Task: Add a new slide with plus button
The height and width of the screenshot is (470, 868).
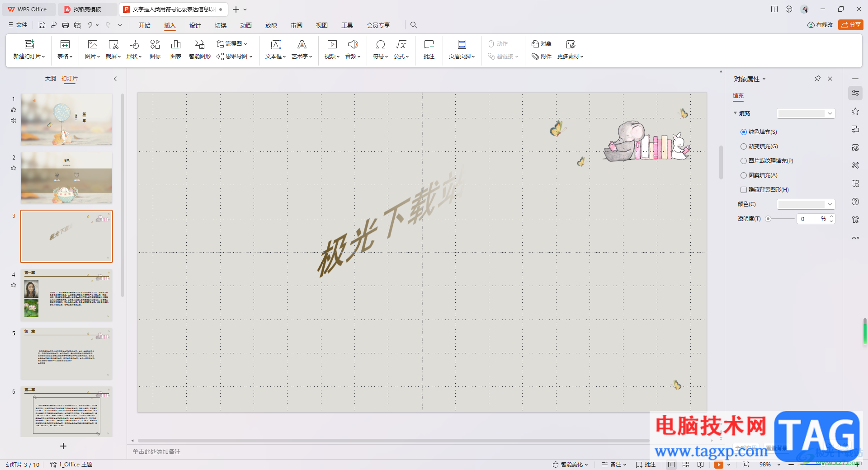Action: tap(63, 446)
